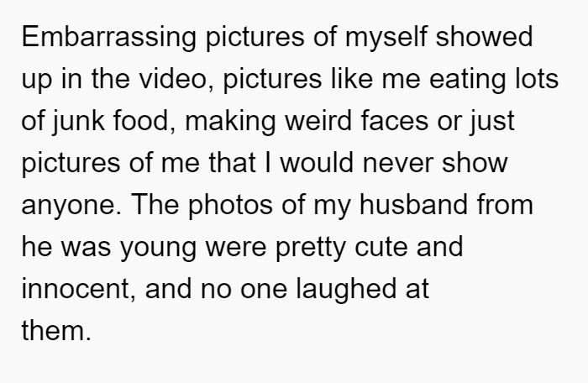
Task: Place cursor on the word "making"
Action: 230,122
